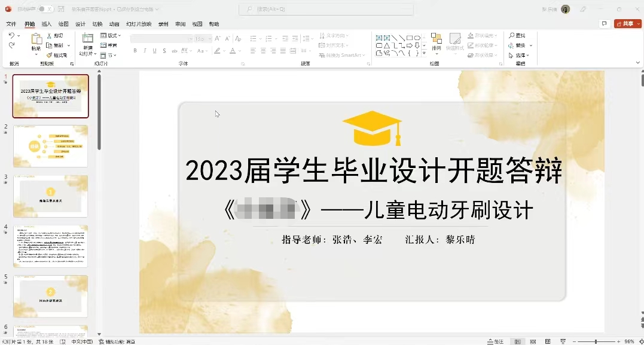Toggle the Notes (备注) pane in status bar
This screenshot has height=345, width=644.
495,341
